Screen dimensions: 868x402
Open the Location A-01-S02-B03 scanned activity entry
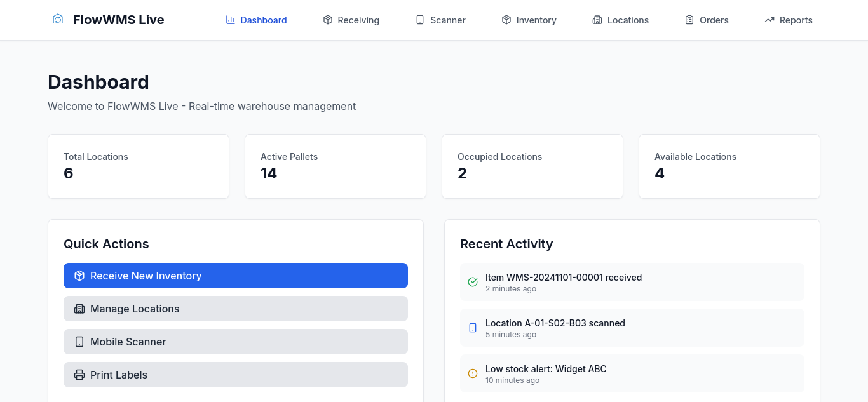point(632,328)
